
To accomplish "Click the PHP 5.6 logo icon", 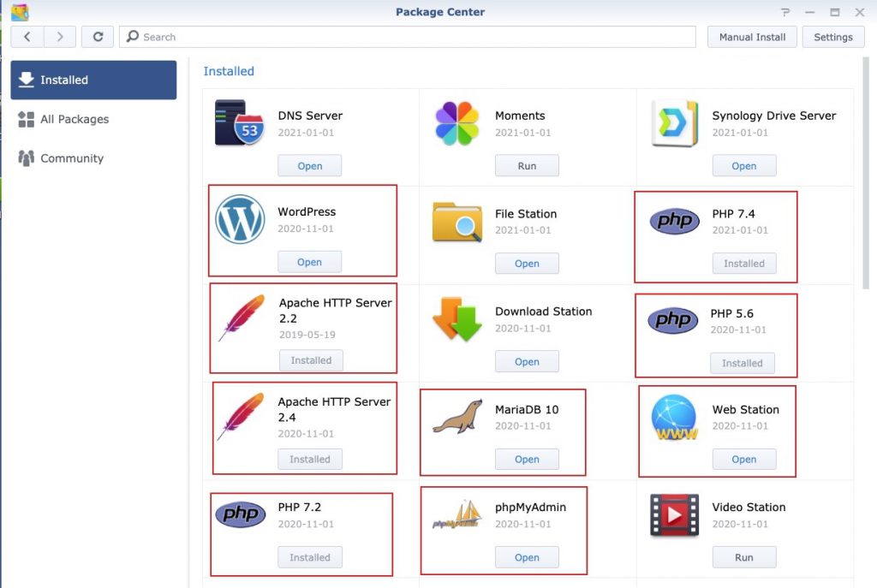I will [x=673, y=320].
